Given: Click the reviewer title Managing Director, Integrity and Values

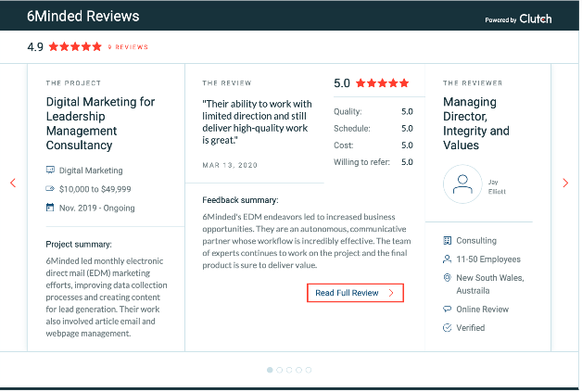Looking at the screenshot, I should [x=476, y=123].
